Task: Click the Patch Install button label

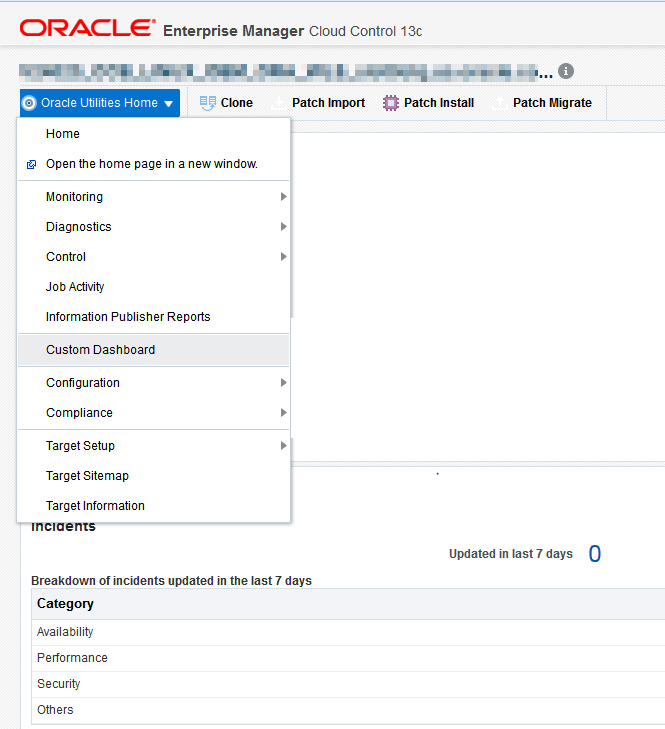Action: pos(439,103)
